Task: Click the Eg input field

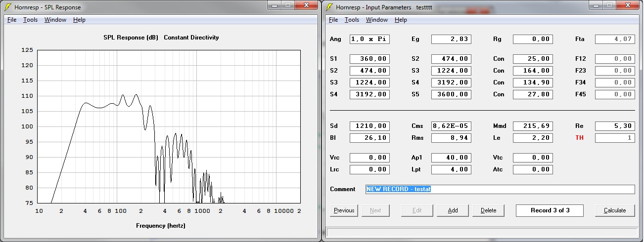Action: point(451,39)
